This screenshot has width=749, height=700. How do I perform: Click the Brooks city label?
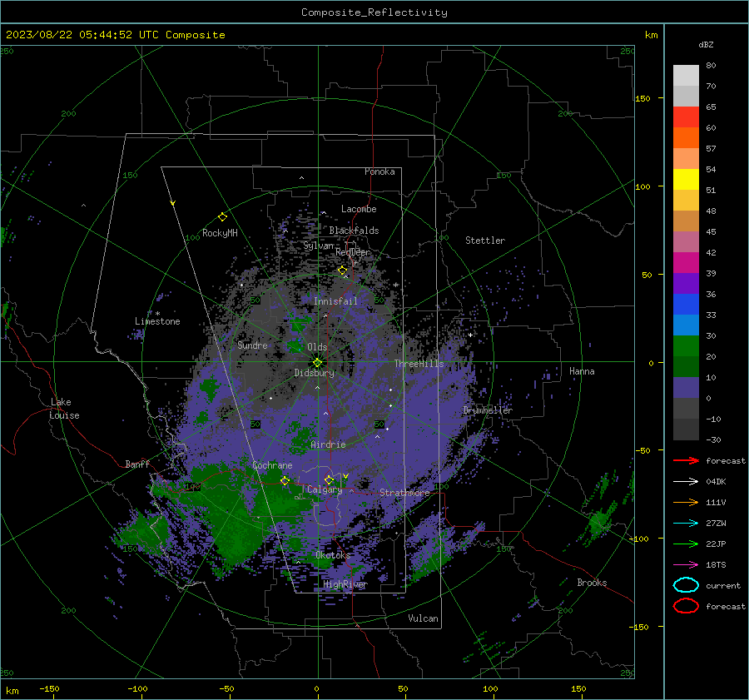592,583
